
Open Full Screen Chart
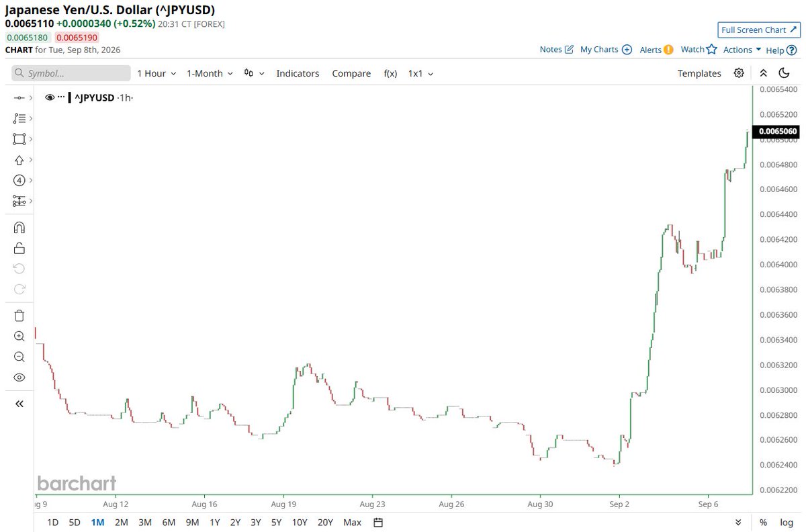tap(759, 30)
